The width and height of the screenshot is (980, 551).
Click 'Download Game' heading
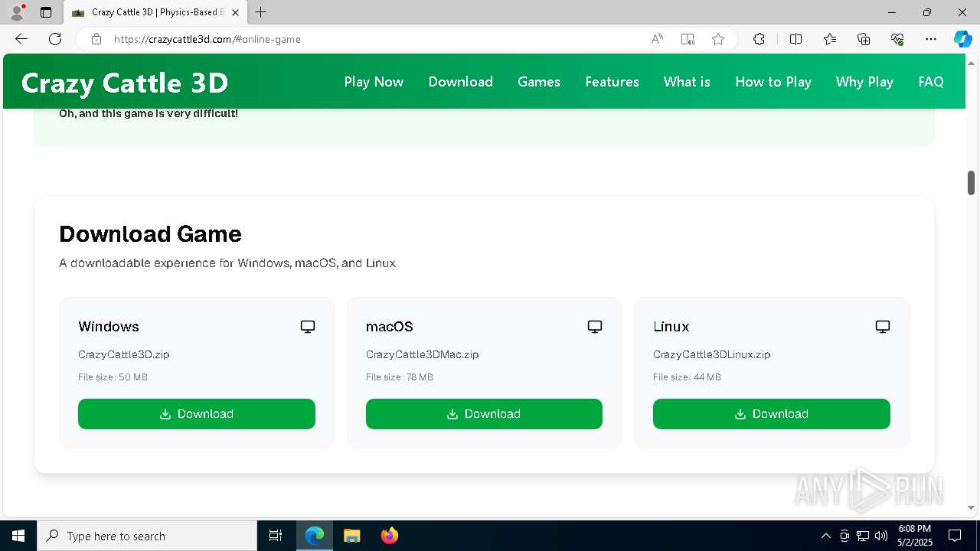point(150,234)
